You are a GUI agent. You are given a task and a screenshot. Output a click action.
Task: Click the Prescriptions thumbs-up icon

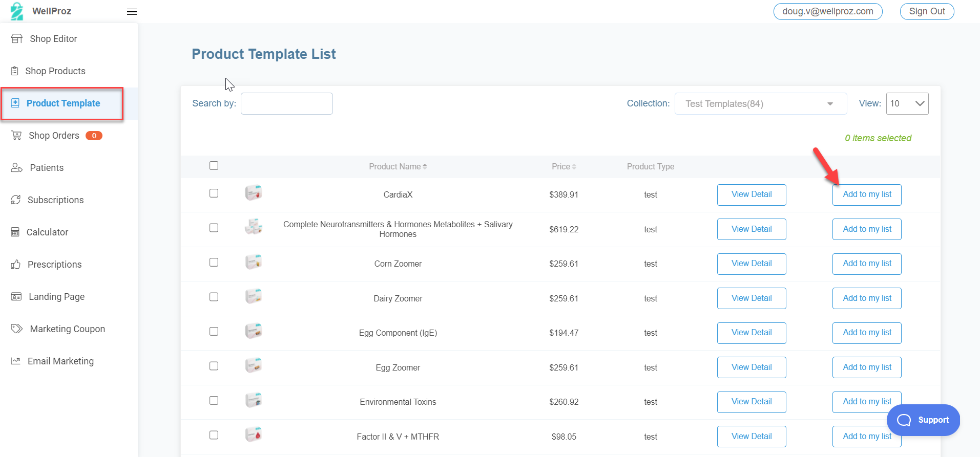[16, 265]
